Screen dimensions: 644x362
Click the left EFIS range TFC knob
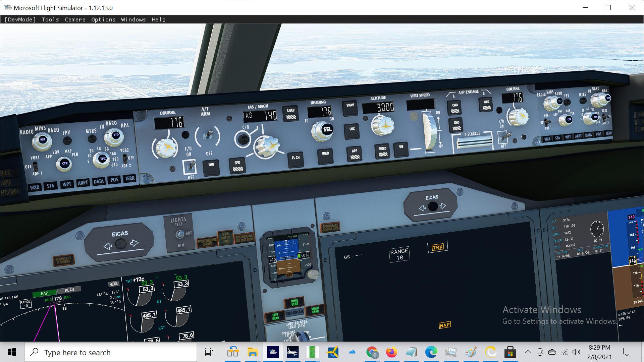pos(101,160)
